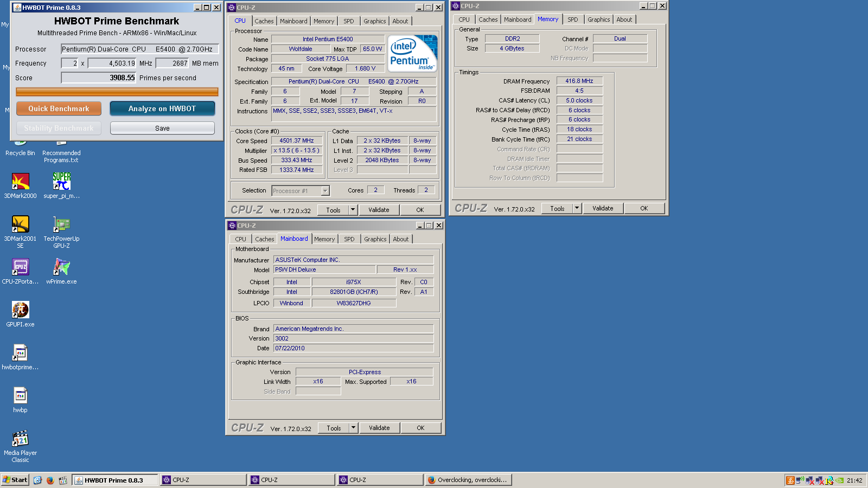Switch to Caches tab in the CPU window
The width and height of the screenshot is (868, 488).
[x=264, y=21]
